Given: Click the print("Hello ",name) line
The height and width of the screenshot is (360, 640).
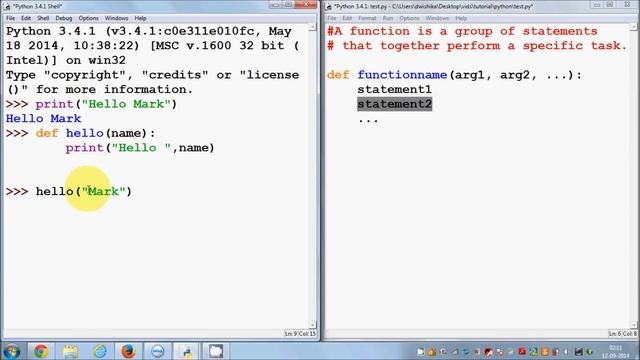Looking at the screenshot, I should point(140,148).
